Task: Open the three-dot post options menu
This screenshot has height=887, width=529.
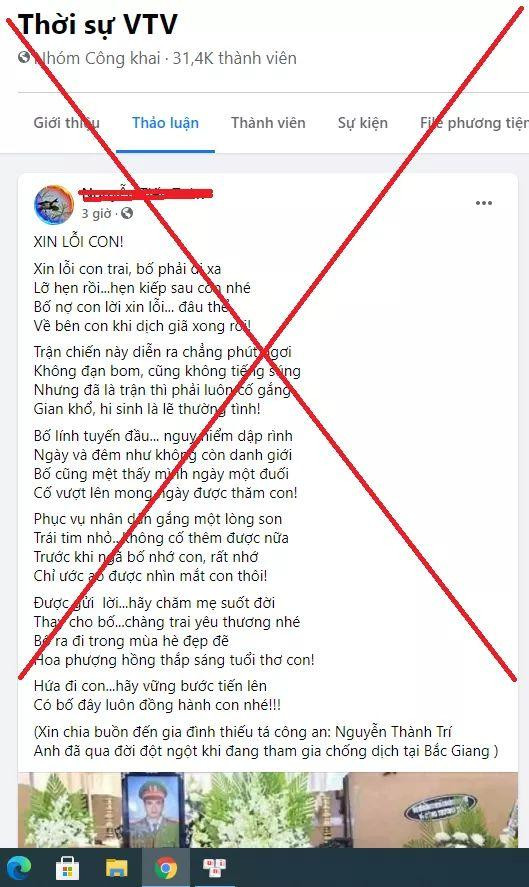Action: [x=483, y=203]
